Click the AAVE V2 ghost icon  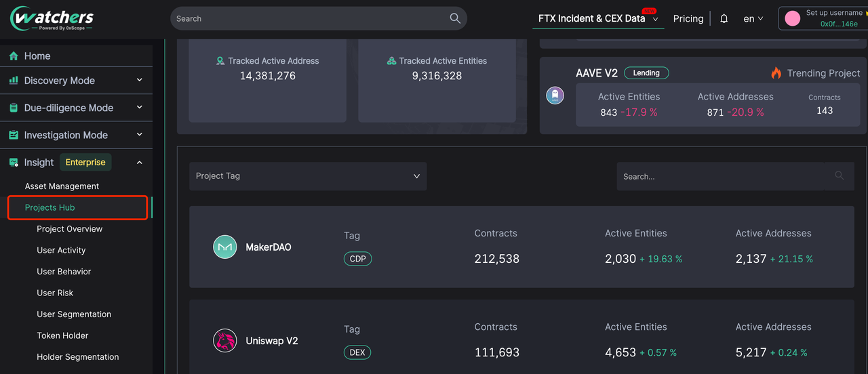click(555, 96)
